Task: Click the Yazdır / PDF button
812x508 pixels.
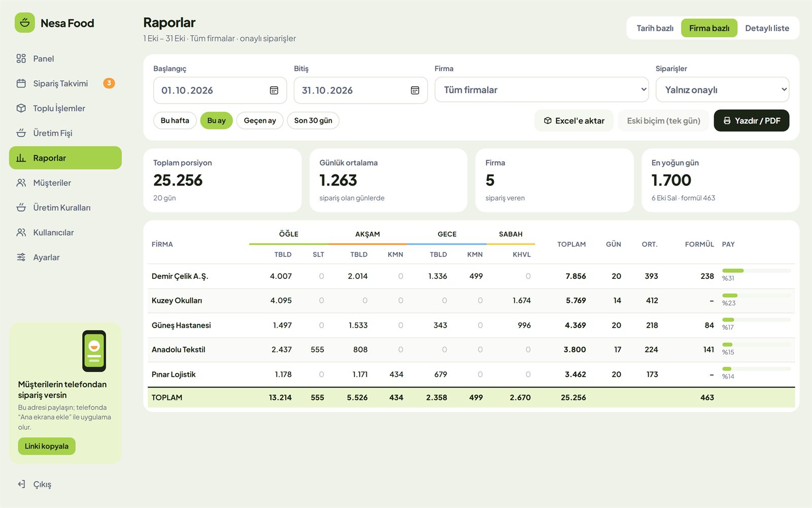Action: point(752,120)
